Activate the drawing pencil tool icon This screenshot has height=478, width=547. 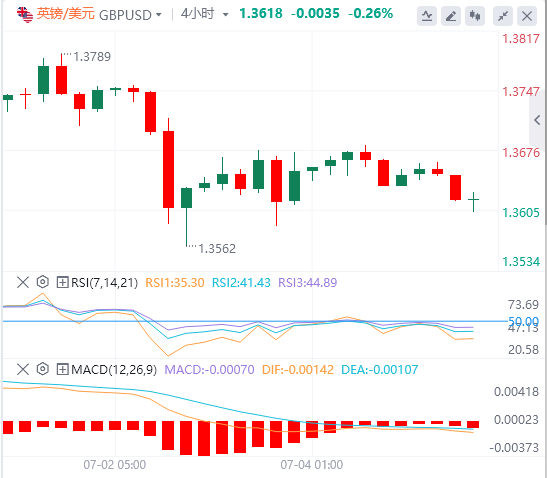coord(451,16)
